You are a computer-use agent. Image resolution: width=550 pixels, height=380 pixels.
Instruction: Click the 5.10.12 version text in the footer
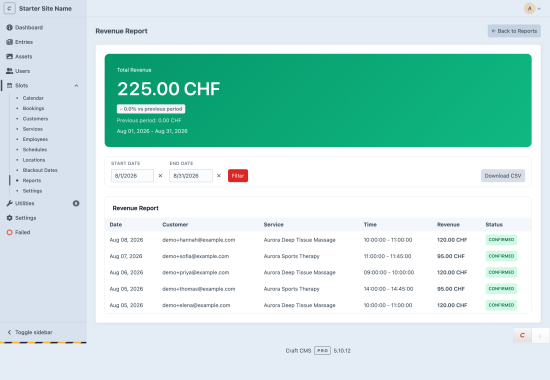(342, 351)
